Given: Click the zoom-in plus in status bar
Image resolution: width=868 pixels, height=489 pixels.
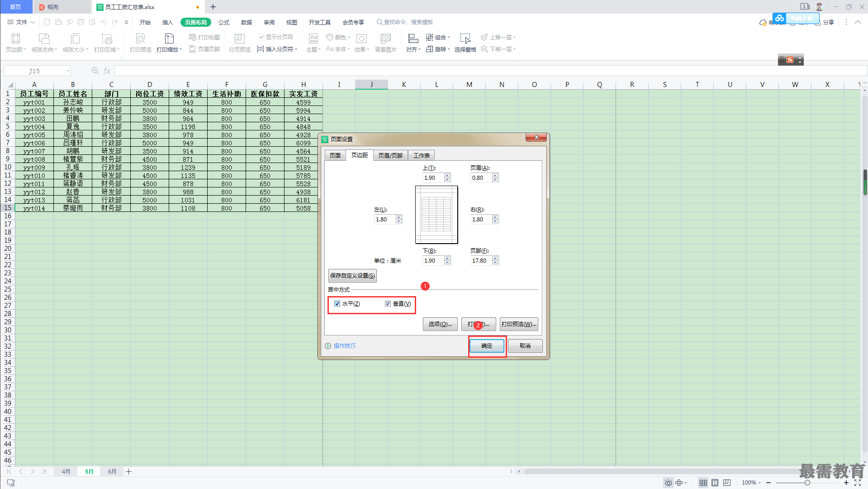Looking at the screenshot, I should (x=846, y=483).
